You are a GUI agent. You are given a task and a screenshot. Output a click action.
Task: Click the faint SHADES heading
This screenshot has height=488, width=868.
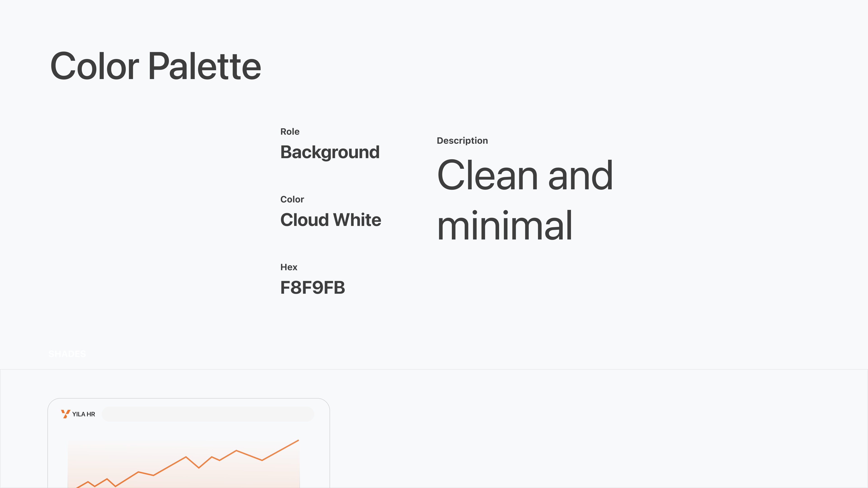point(67,354)
